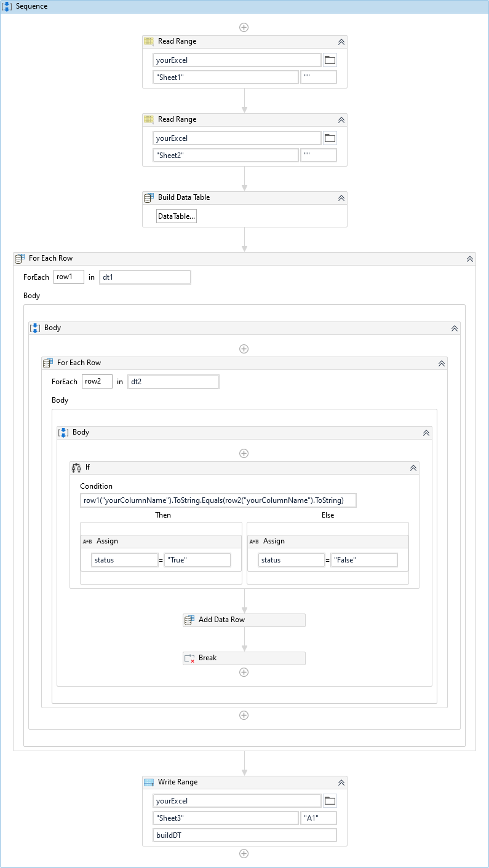Browse for file in Sheet2 Read Range
Image resolution: width=489 pixels, height=868 pixels.
pyautogui.click(x=330, y=138)
